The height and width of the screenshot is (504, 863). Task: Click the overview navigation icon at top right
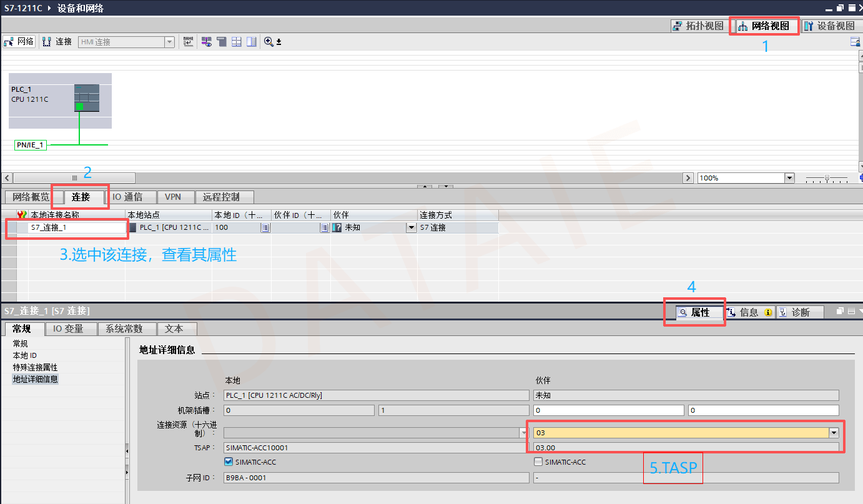[x=855, y=42]
